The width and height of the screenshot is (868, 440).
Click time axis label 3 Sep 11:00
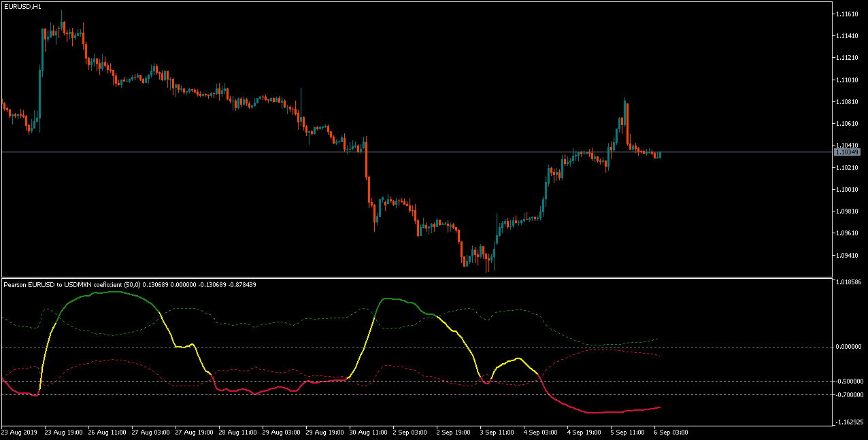(498, 432)
